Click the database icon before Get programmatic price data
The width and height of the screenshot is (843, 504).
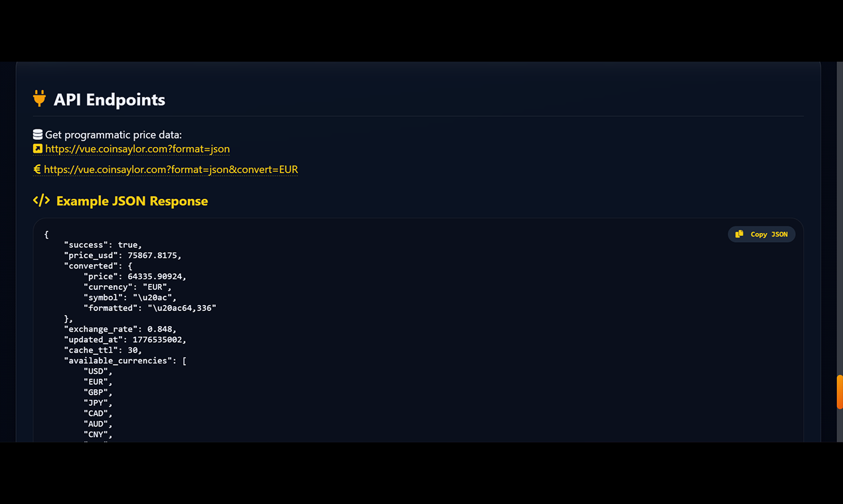[x=38, y=135]
